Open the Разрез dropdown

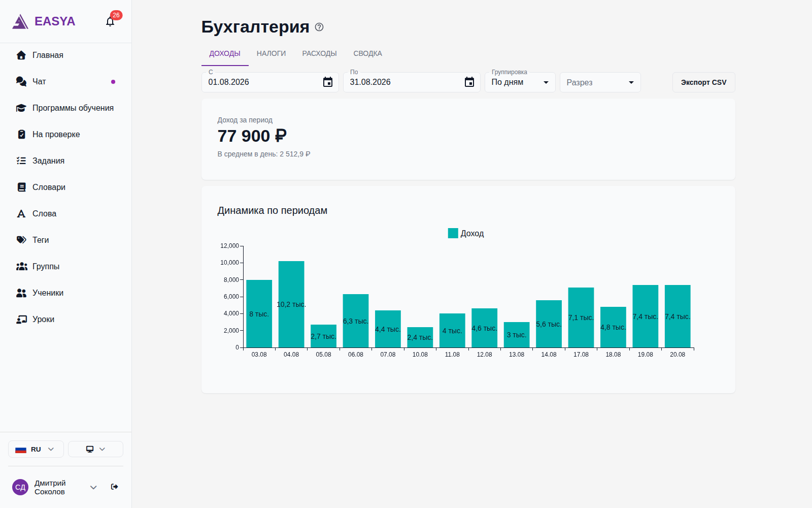(600, 82)
